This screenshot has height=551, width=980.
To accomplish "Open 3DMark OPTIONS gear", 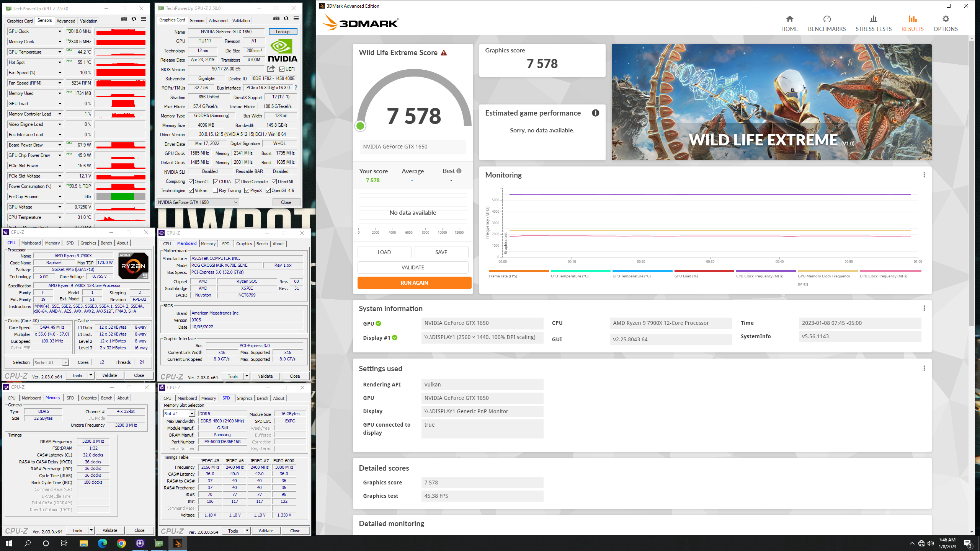I will (x=946, y=23).
